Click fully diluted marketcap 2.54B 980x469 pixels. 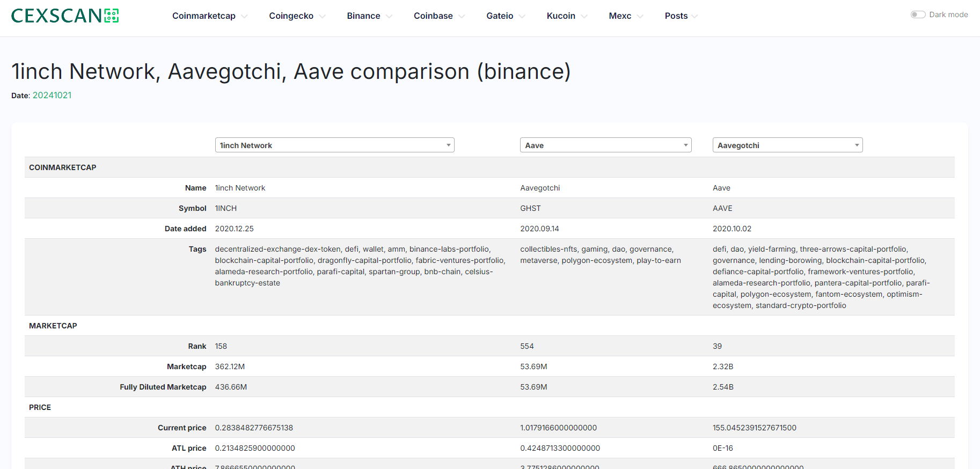(723, 387)
